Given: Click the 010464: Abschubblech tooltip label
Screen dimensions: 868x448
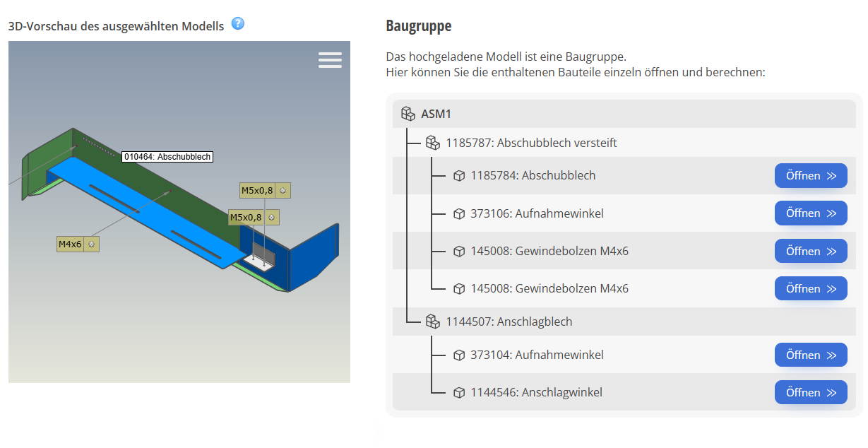Looking at the screenshot, I should (x=167, y=157).
